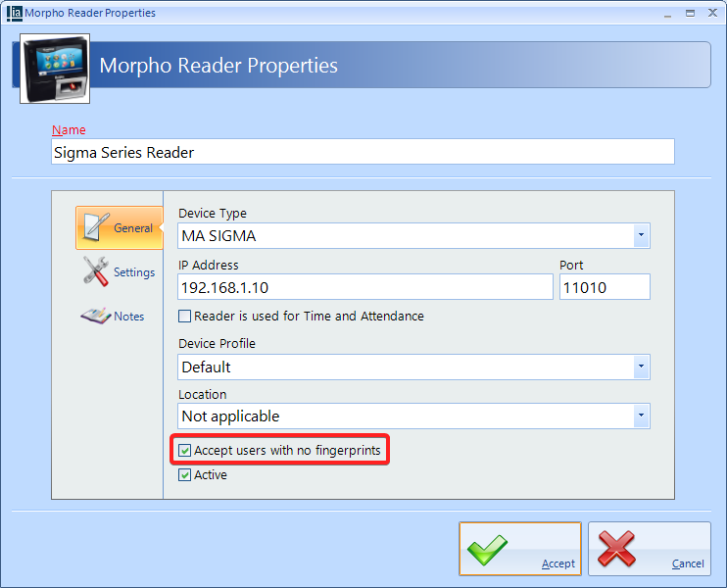Click the Cancel button
Image resolution: width=727 pixels, height=588 pixels.
click(x=650, y=549)
